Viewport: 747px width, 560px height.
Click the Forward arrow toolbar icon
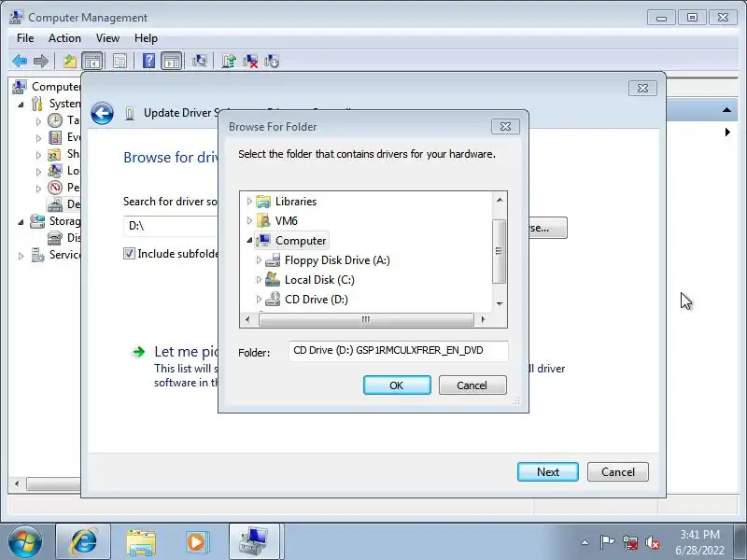(41, 61)
